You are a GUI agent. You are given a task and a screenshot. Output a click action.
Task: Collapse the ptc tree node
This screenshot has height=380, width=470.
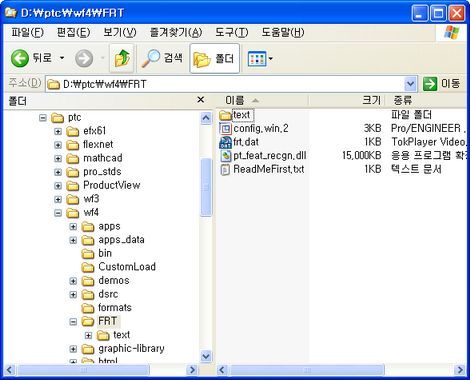point(43,118)
